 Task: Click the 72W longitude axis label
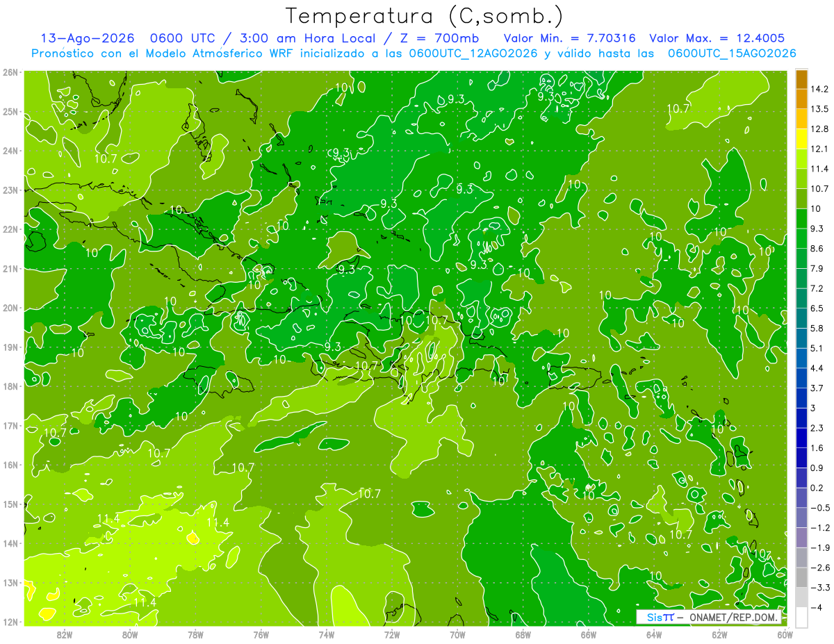tap(392, 634)
